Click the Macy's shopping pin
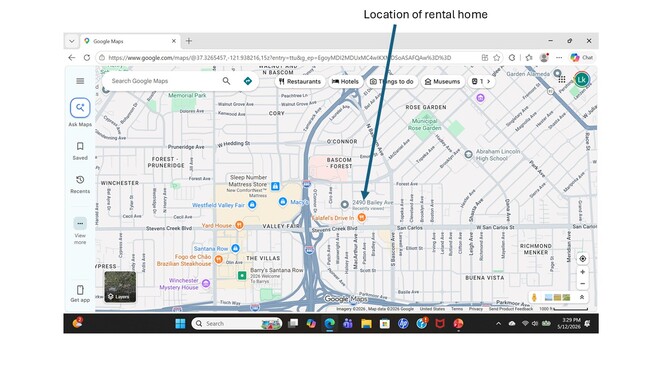 coord(283,201)
